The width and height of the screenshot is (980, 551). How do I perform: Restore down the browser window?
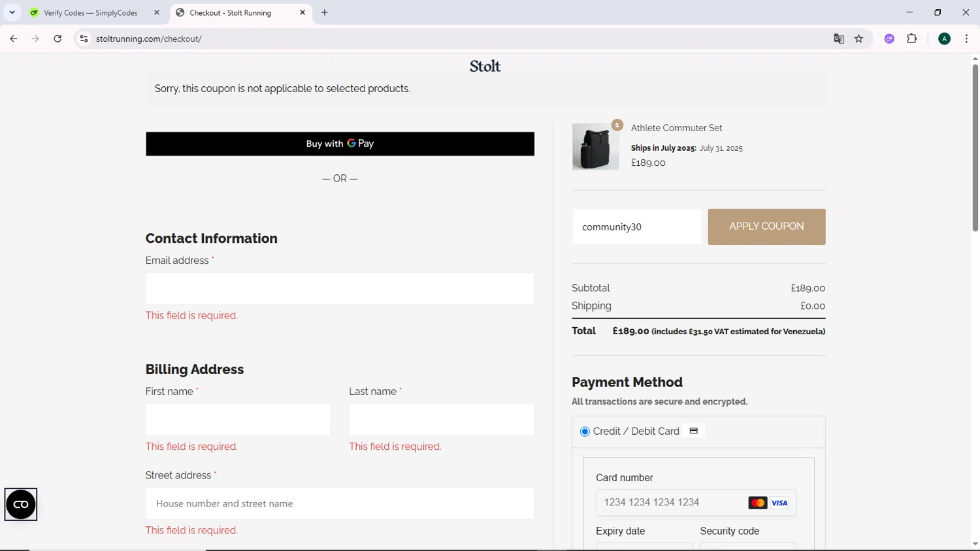pos(938,12)
